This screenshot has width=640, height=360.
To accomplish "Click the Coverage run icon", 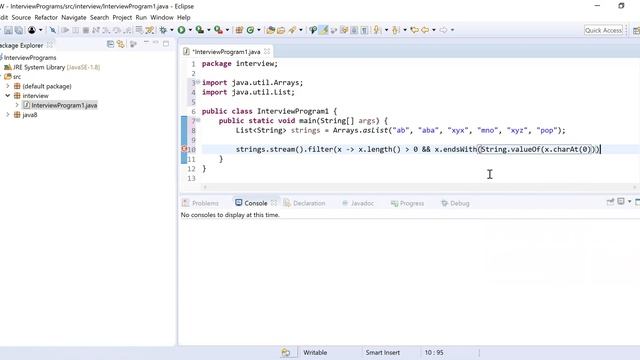I will 200,30.
